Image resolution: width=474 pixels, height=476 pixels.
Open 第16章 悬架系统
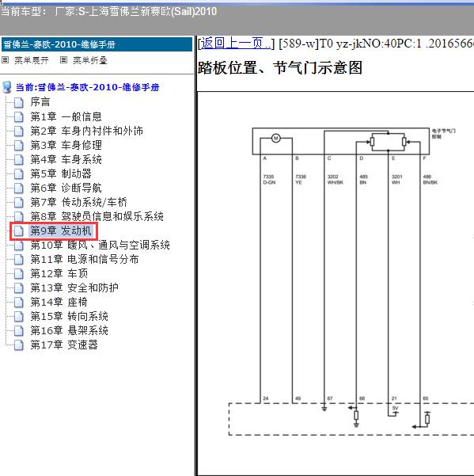coord(69,330)
